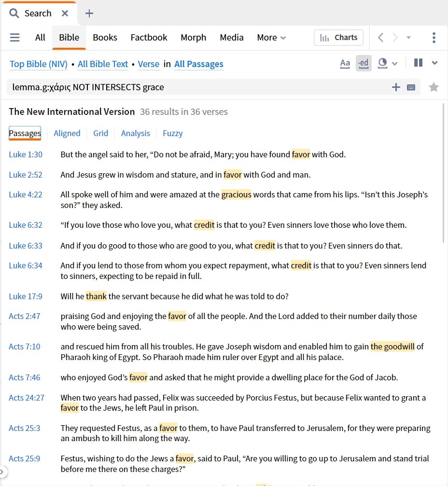Viewport: 448px width, 486px height.
Task: Change the All Bible Text search field
Action: coord(103,64)
